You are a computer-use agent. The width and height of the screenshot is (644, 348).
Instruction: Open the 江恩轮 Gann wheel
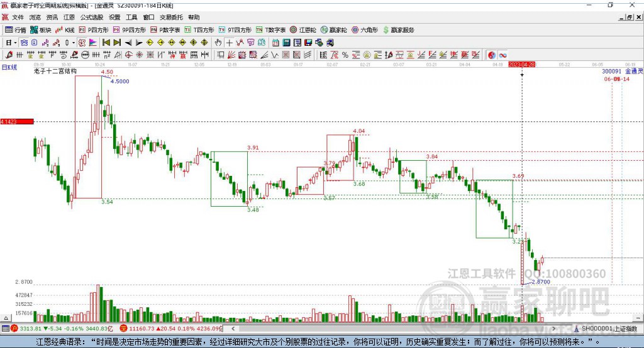coord(303,30)
